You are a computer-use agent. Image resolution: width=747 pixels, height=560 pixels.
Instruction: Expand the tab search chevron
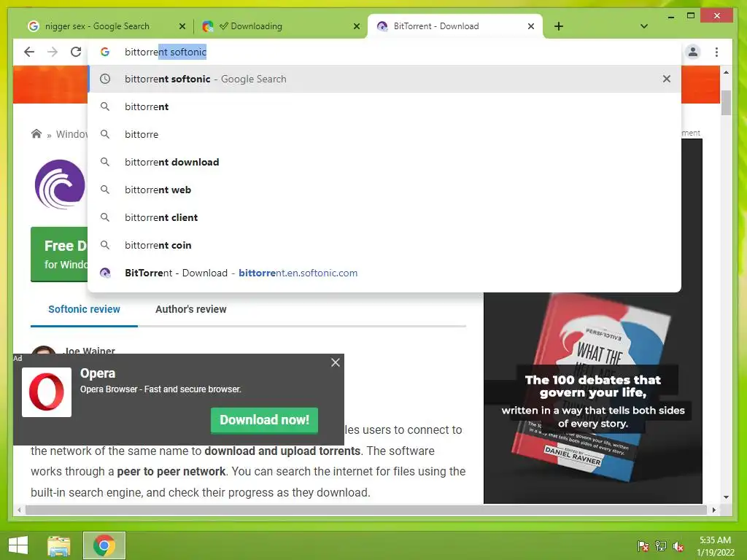click(643, 26)
